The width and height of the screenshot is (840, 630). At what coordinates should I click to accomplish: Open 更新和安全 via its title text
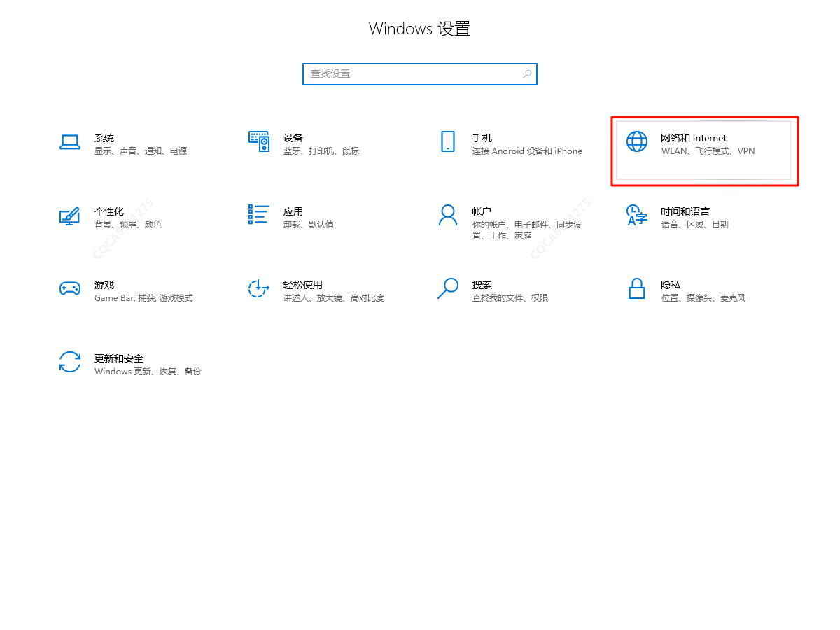point(118,358)
